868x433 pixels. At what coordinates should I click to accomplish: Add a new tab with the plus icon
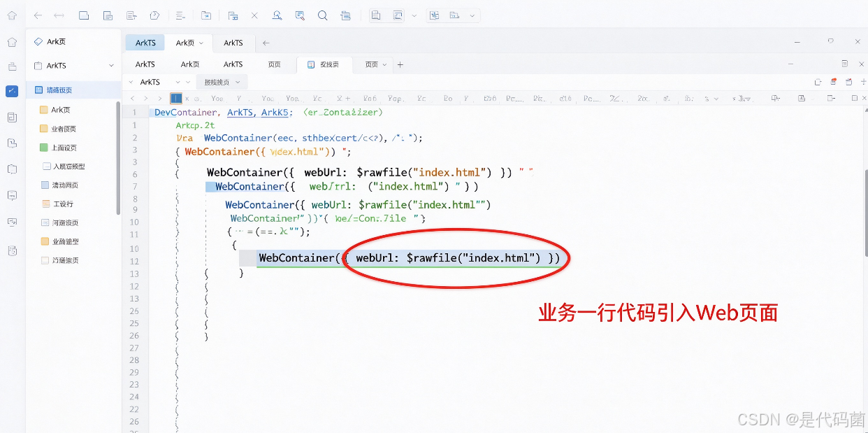(400, 64)
